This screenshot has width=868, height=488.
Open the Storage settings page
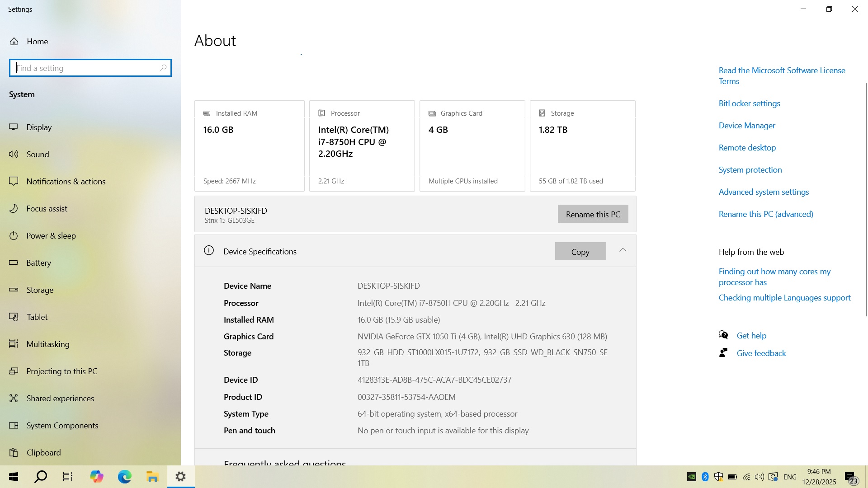(x=40, y=290)
